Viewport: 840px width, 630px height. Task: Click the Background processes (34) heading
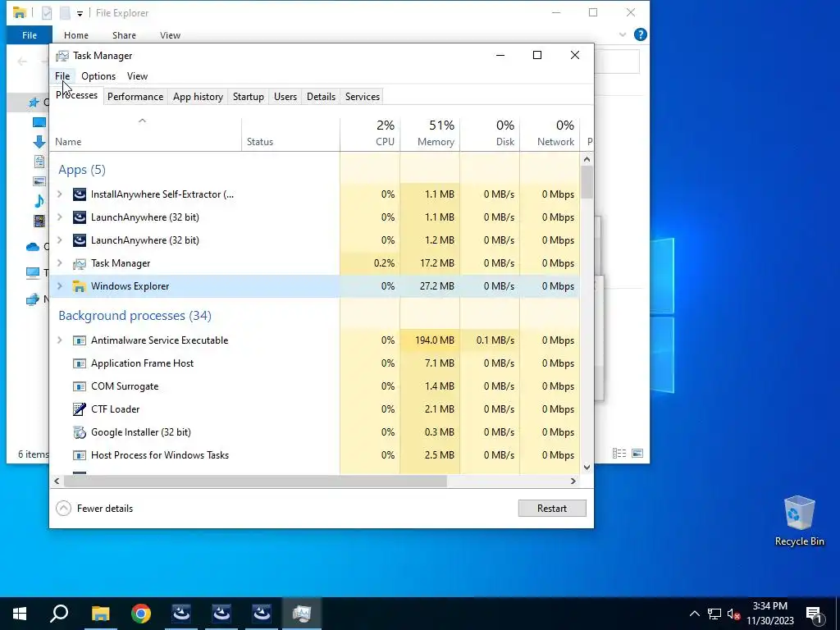click(135, 316)
